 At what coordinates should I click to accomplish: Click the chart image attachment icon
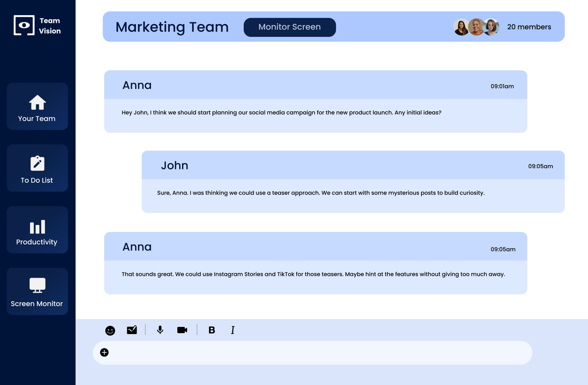(x=132, y=330)
